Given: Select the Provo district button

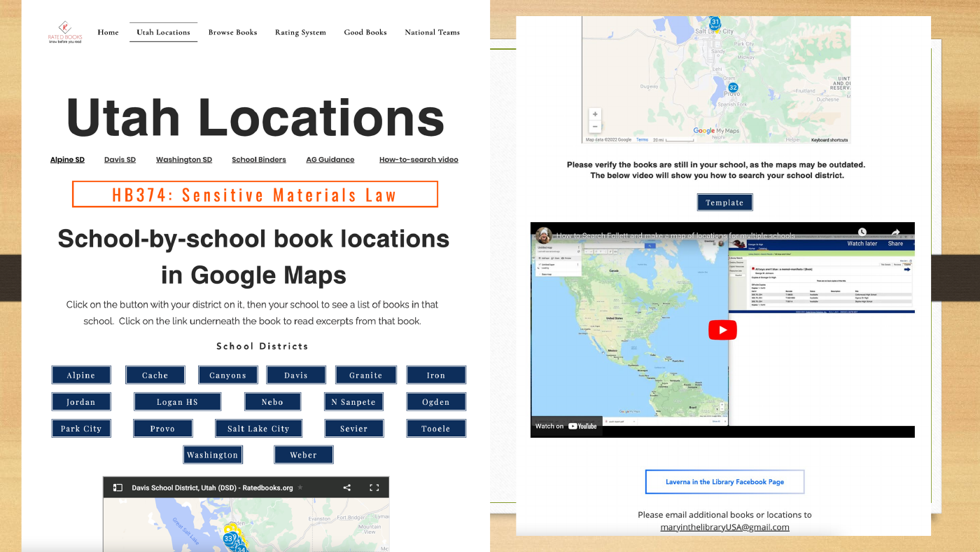Looking at the screenshot, I should click(x=162, y=428).
